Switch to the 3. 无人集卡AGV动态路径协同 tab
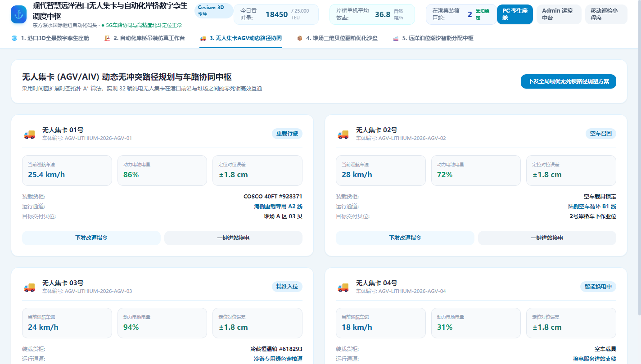641x364 pixels. (241, 38)
